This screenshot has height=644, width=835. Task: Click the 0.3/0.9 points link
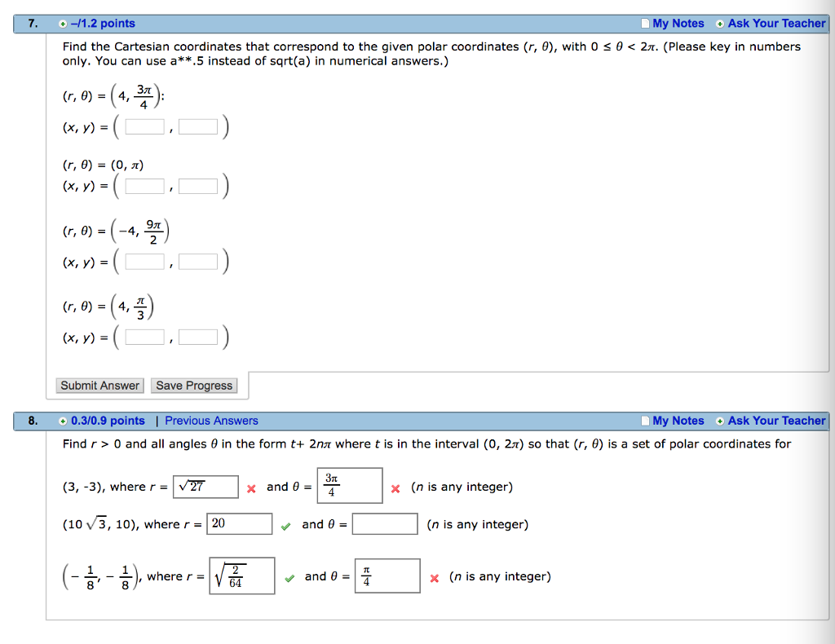[108, 421]
